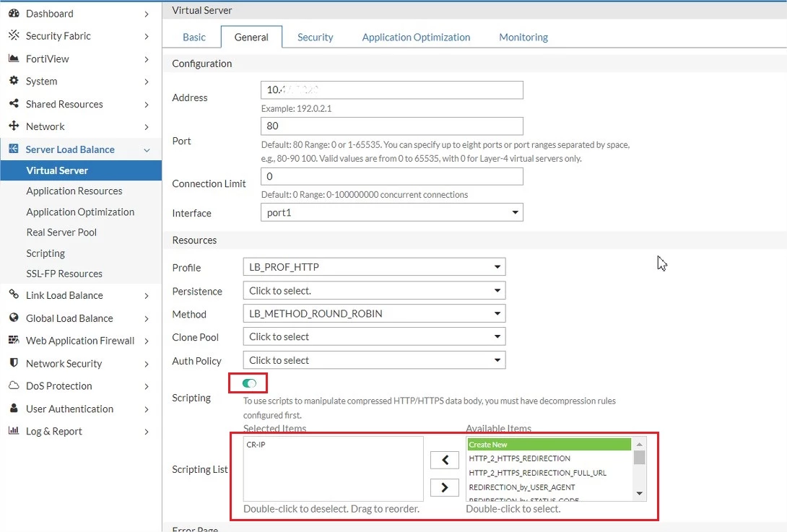
Task: Open the Profile LB_PROF_HTTP dropdown
Action: (375, 267)
